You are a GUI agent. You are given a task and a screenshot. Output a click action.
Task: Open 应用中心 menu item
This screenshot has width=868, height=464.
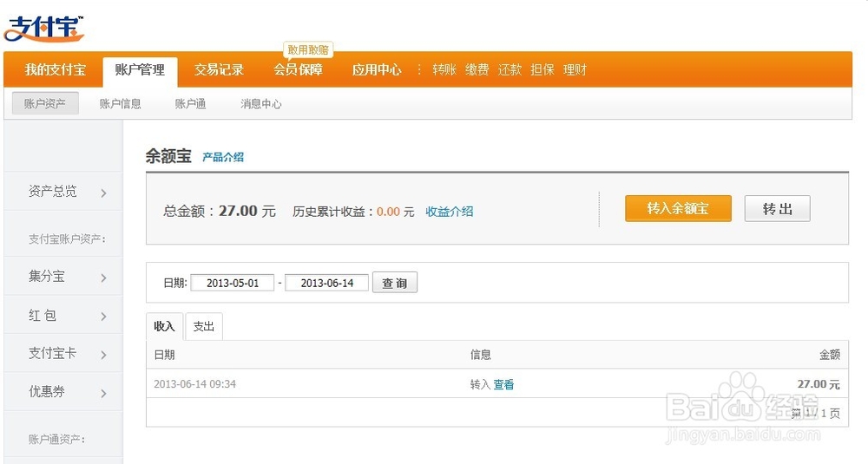[x=377, y=69]
